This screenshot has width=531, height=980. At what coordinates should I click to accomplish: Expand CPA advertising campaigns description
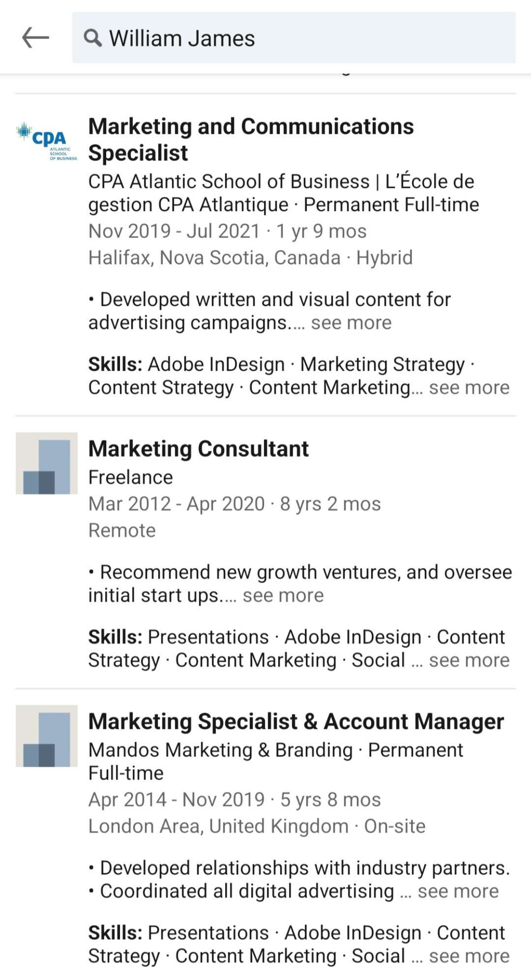tap(351, 323)
